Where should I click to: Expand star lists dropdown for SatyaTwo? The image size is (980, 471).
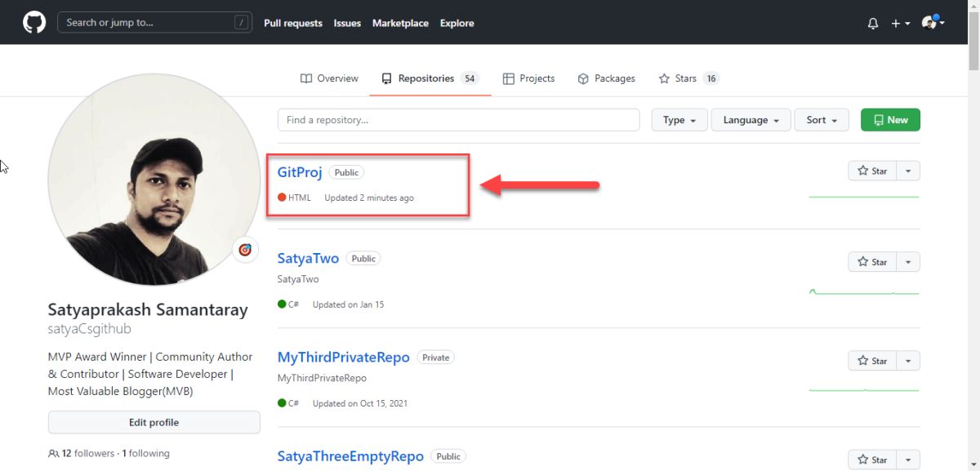[x=908, y=261]
